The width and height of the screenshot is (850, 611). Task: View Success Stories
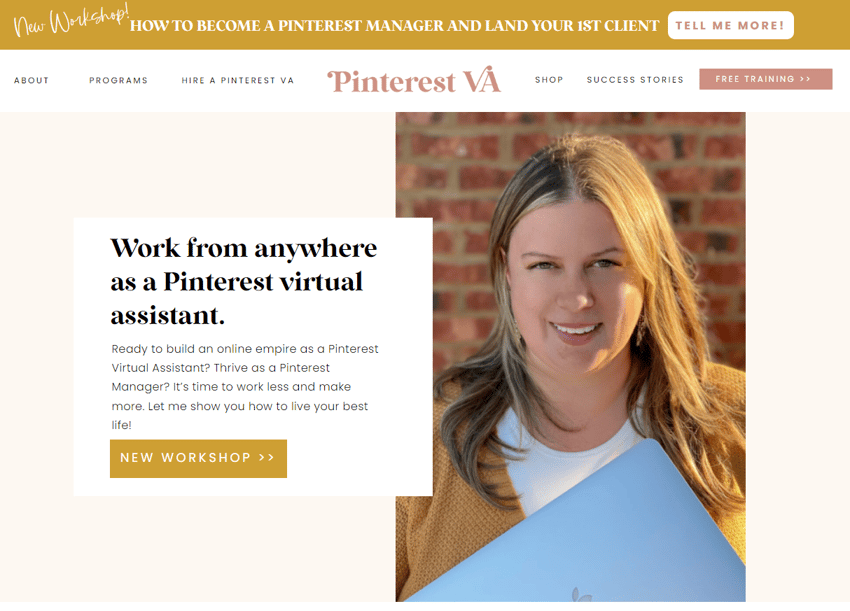[635, 80]
